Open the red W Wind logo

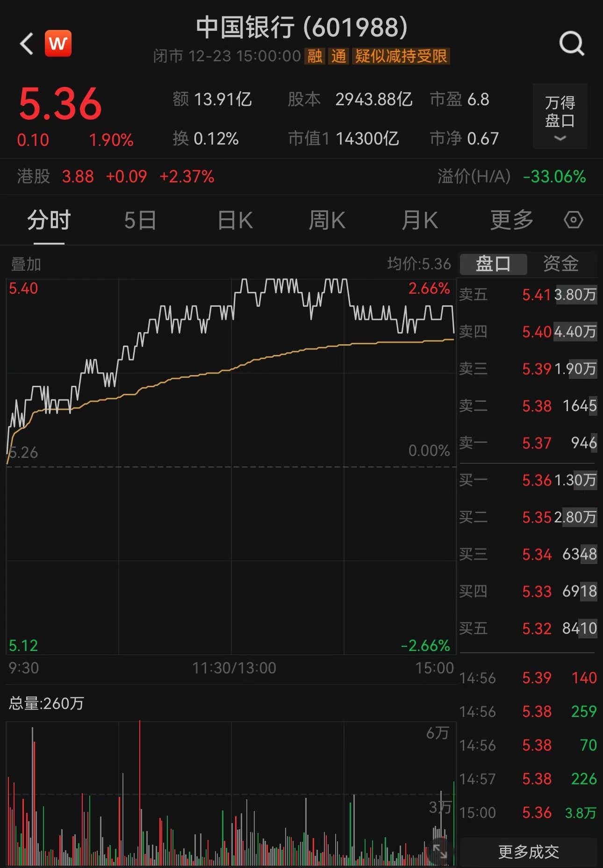tap(58, 43)
